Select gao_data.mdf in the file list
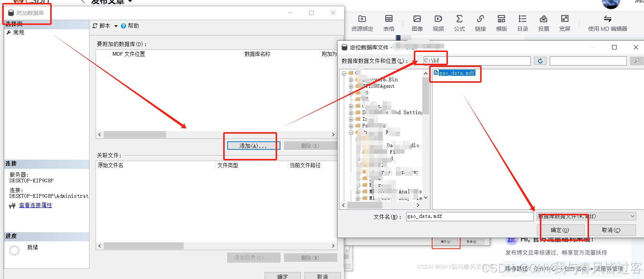Image resolution: width=644 pixels, height=279 pixels. (457, 73)
